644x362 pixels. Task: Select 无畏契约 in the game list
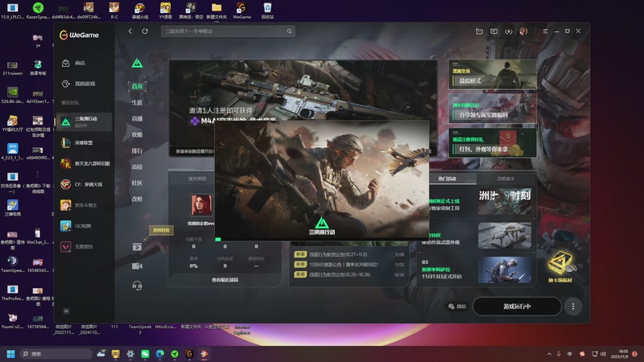pos(84,246)
